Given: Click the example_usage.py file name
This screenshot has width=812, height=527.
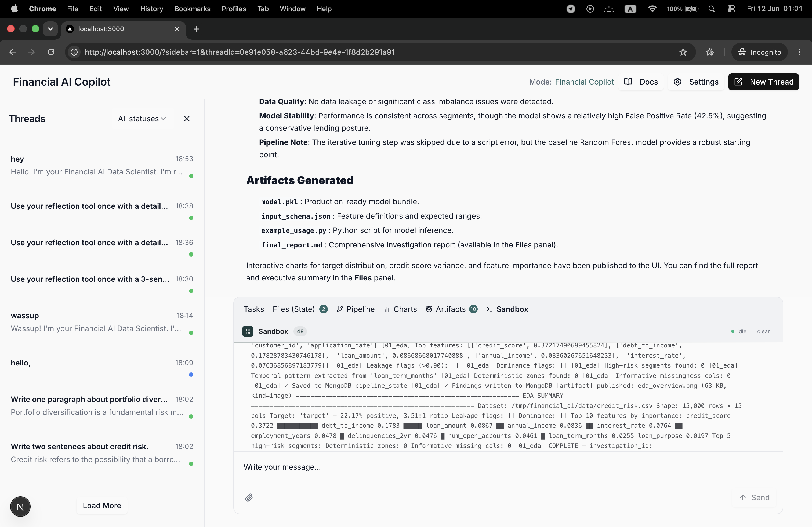Looking at the screenshot, I should 294,230.
